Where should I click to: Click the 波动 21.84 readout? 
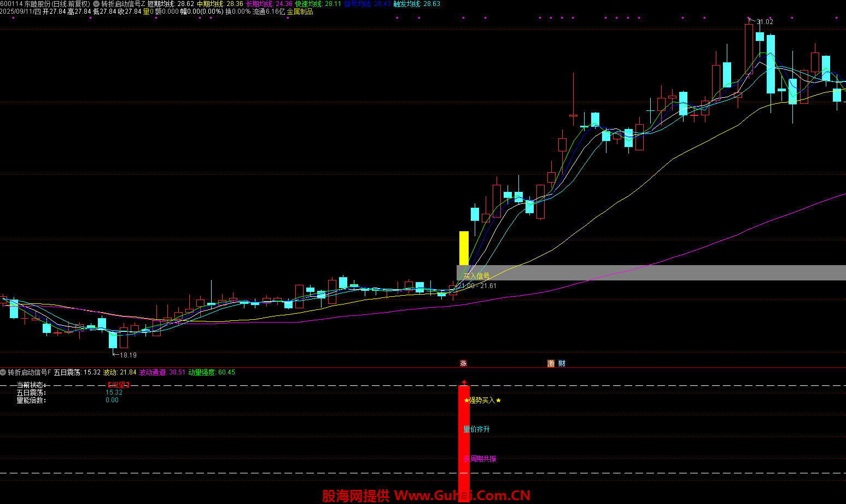tap(120, 372)
